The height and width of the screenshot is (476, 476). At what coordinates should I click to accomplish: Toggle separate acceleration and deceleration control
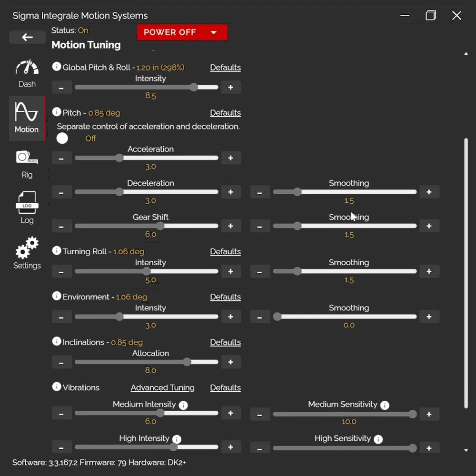tap(62, 138)
